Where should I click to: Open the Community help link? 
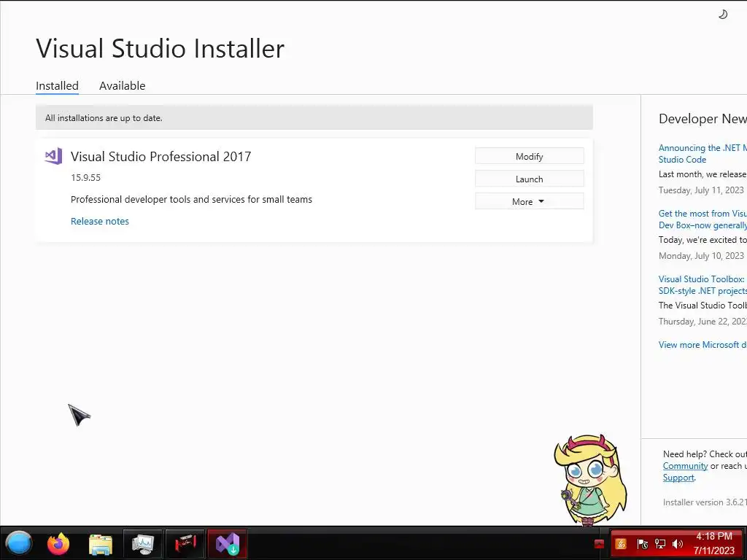point(685,466)
